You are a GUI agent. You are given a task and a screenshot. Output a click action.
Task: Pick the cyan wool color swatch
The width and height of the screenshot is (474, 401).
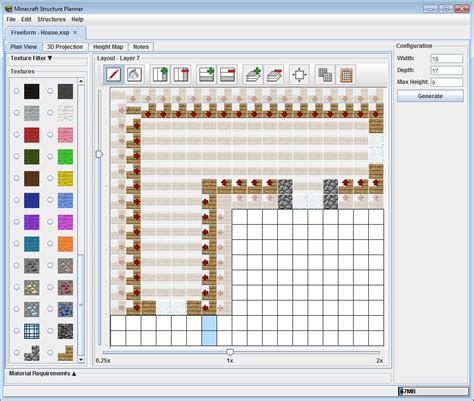pos(32,244)
